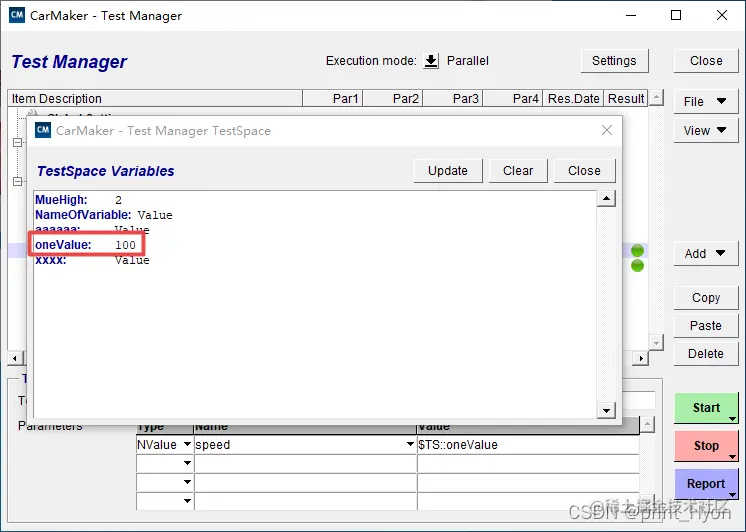
Task: Click the Parallel execution mode label
Action: click(468, 61)
